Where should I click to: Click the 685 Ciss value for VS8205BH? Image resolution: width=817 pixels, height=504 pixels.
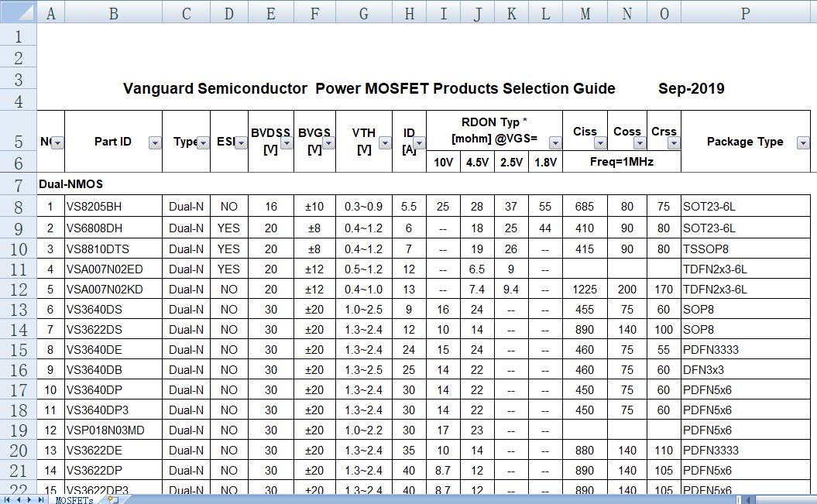point(585,206)
